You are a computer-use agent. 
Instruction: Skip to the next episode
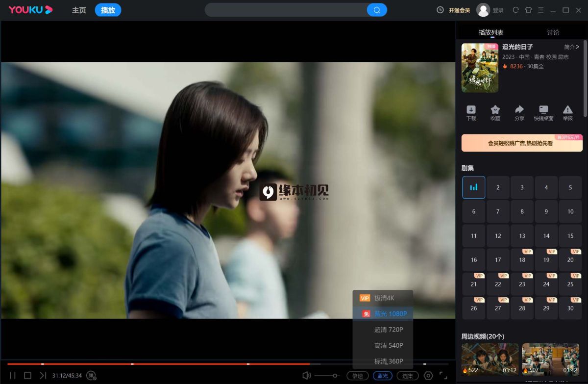click(x=43, y=376)
